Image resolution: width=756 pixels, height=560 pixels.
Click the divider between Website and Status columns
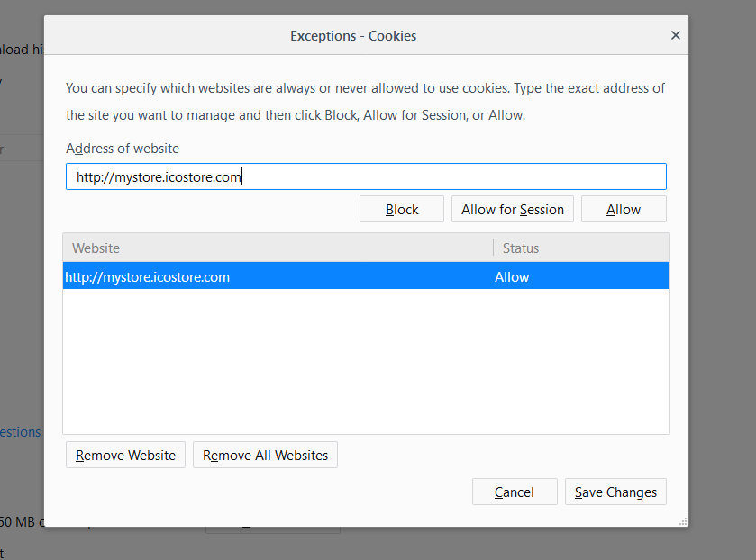pyautogui.click(x=493, y=248)
